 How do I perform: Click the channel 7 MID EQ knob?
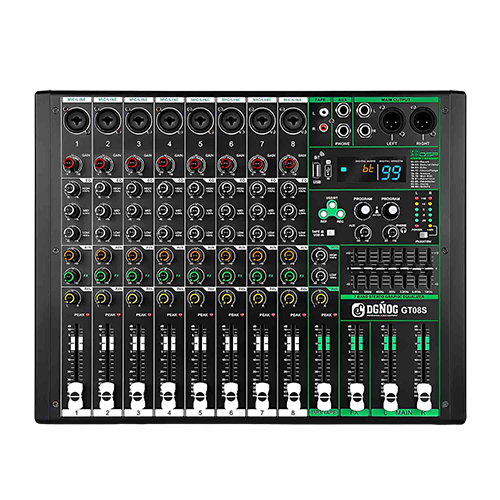[x=256, y=211]
